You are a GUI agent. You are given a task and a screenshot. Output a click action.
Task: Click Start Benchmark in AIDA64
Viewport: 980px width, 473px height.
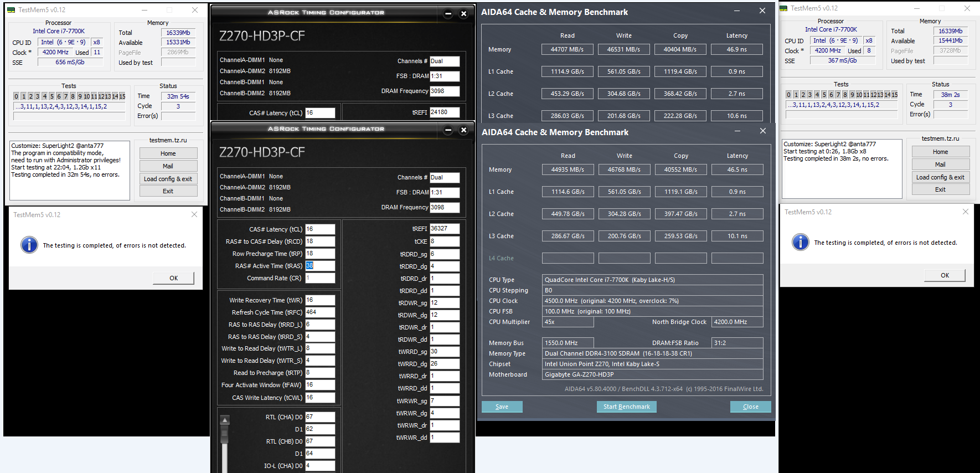(x=627, y=407)
